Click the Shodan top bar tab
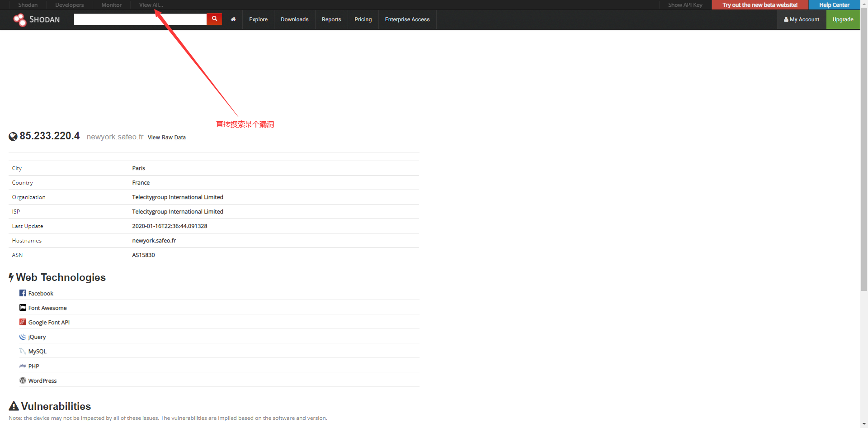Screen dimensions: 868x428 coord(28,5)
